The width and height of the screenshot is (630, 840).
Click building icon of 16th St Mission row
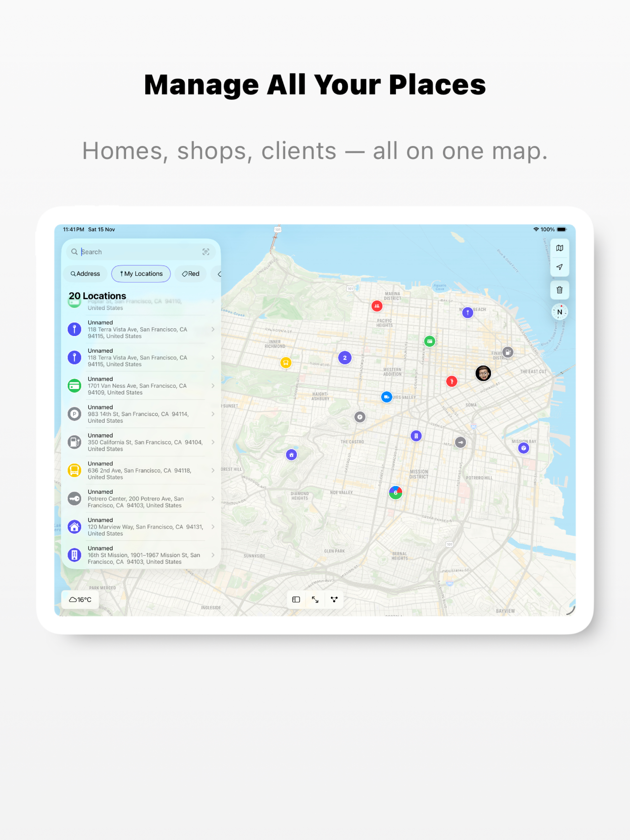(74, 555)
